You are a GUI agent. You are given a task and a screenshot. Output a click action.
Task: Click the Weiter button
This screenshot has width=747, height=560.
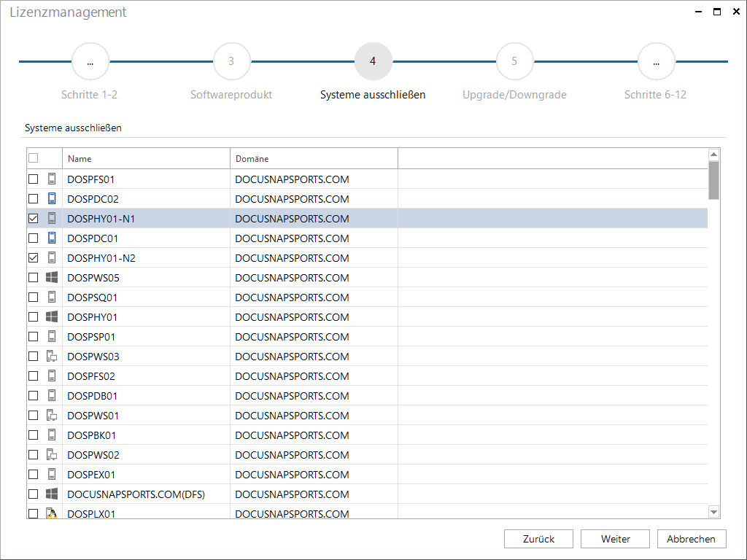(x=616, y=539)
